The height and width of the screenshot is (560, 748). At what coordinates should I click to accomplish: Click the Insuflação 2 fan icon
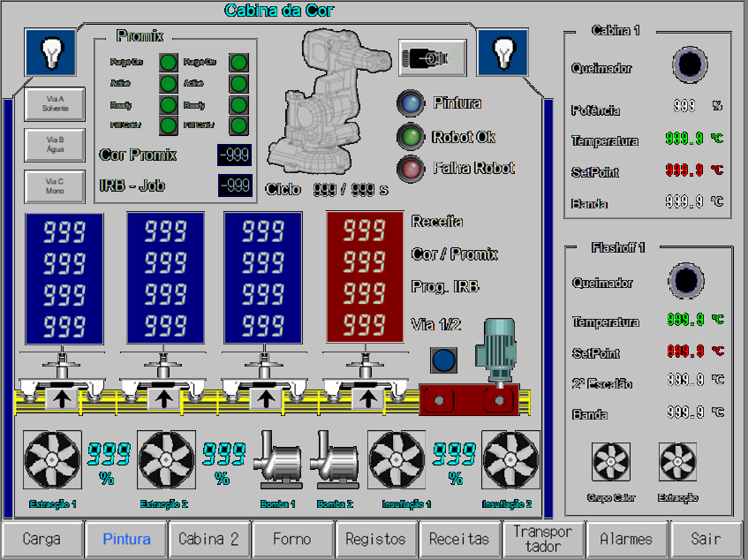click(510, 459)
